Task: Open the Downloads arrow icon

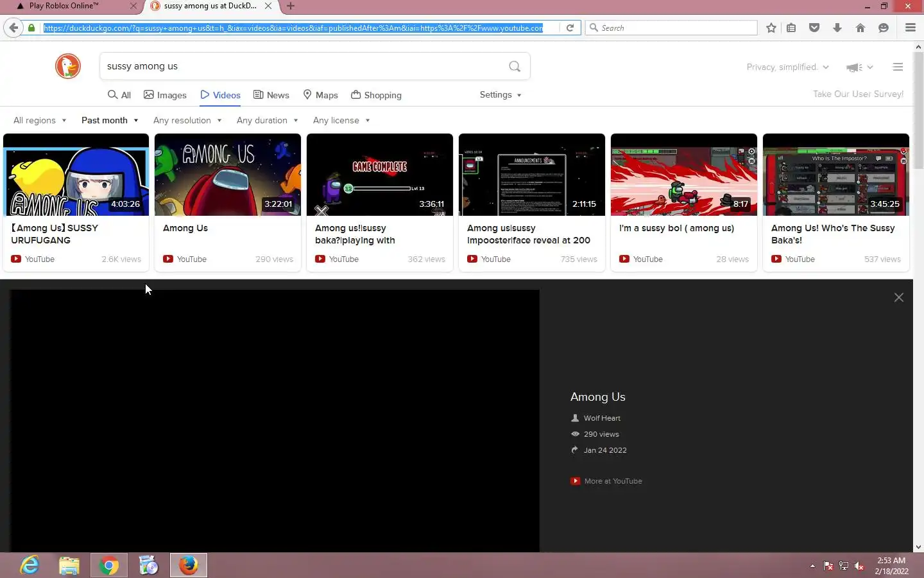Action: pos(837,28)
